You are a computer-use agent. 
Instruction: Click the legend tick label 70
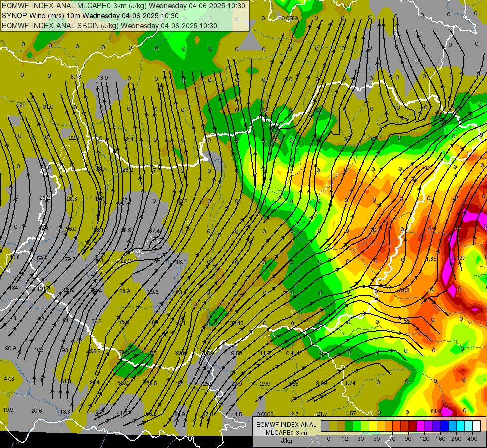[x=392, y=439]
